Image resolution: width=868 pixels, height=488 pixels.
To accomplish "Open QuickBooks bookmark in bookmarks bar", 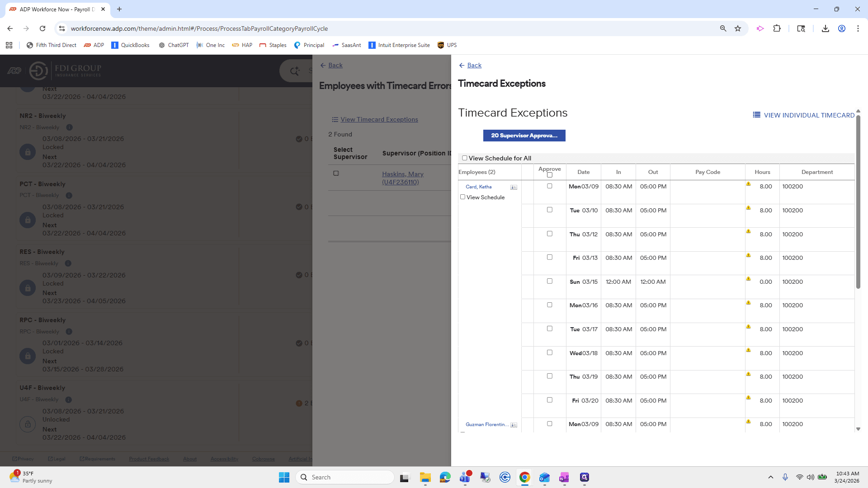I will [130, 45].
